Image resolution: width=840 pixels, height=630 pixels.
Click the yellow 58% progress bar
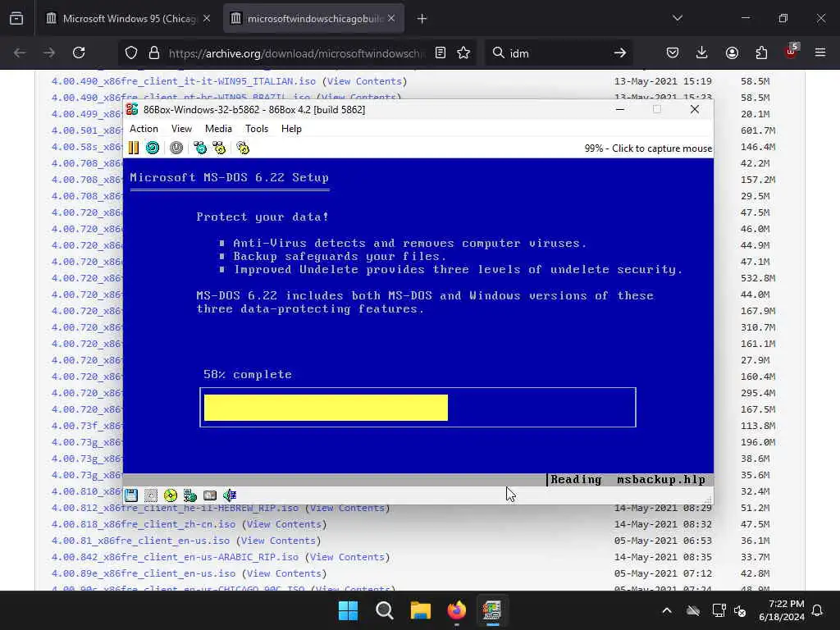click(326, 408)
